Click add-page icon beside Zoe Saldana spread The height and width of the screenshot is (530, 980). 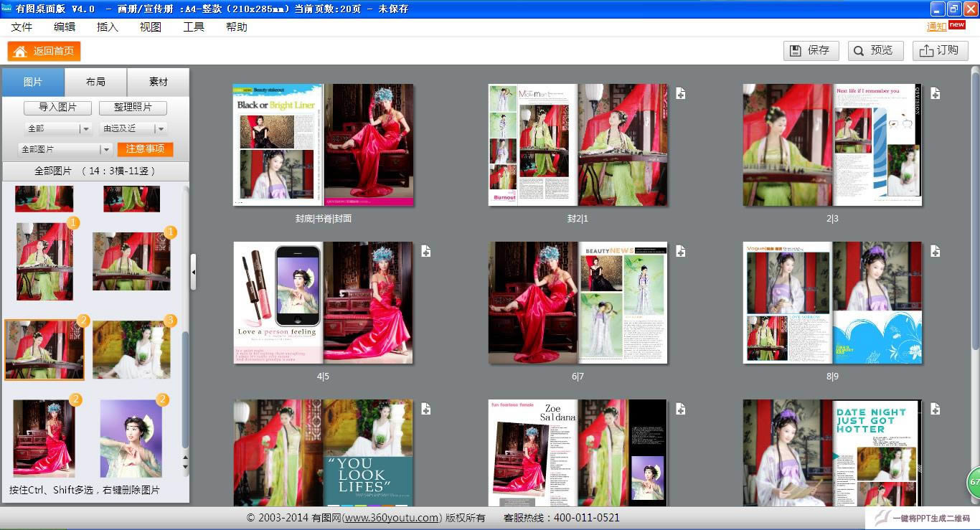(680, 409)
